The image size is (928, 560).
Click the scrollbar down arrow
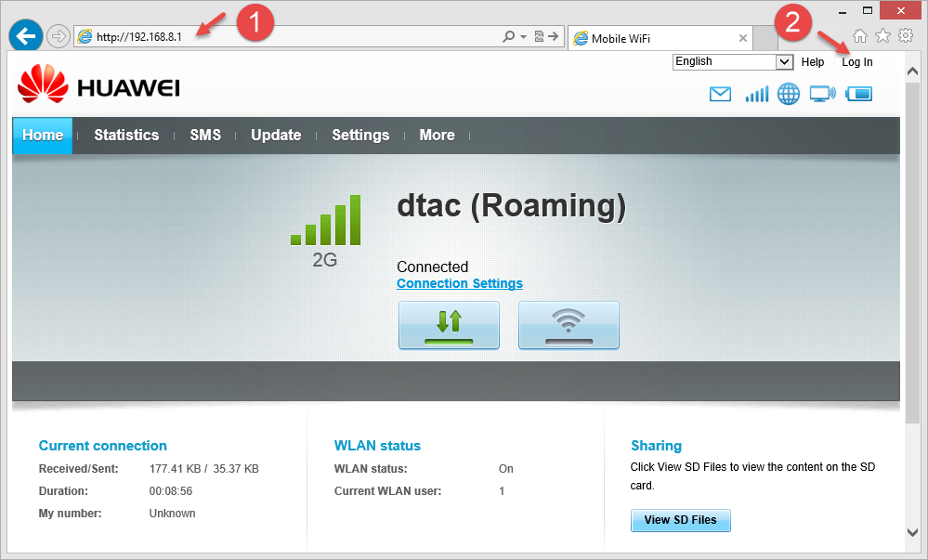pyautogui.click(x=912, y=532)
